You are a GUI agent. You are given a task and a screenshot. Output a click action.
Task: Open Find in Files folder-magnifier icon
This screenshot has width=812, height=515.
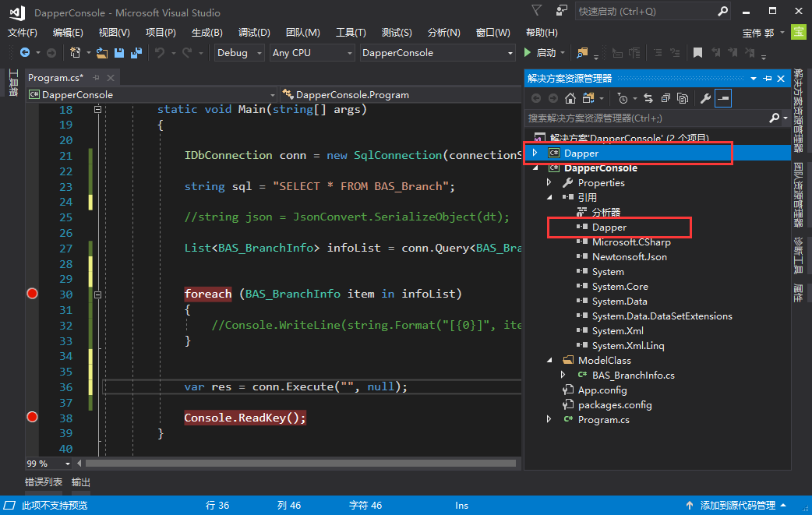582,52
